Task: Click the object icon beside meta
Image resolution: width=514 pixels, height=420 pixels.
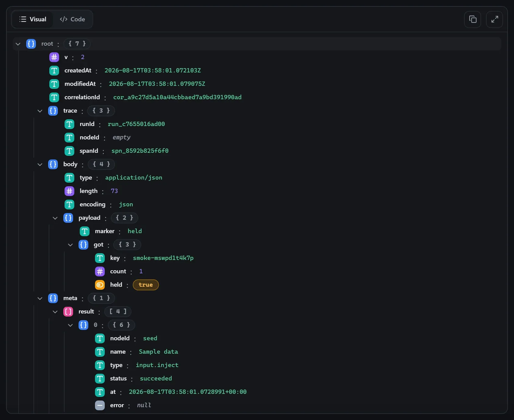Action: pos(53,298)
